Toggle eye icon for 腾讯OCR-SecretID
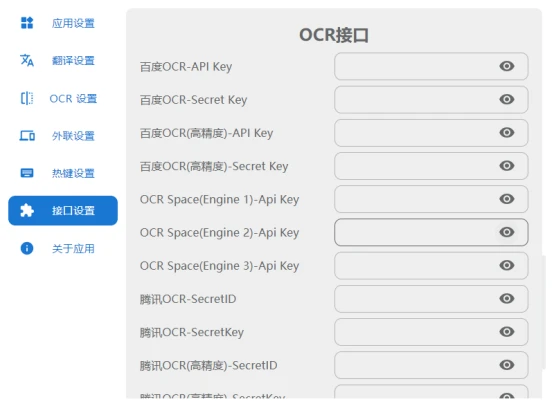554x416 pixels. coord(507,299)
